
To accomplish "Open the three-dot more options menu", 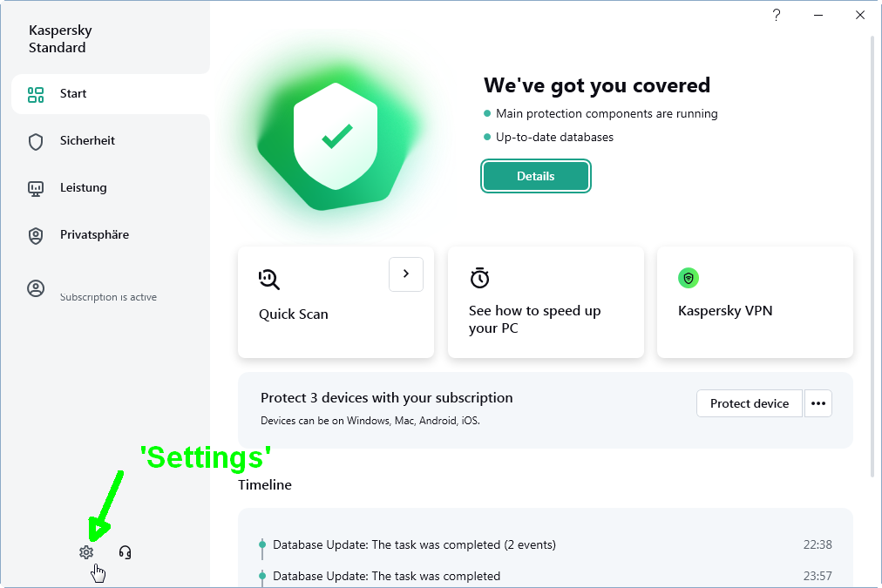I will [x=818, y=403].
